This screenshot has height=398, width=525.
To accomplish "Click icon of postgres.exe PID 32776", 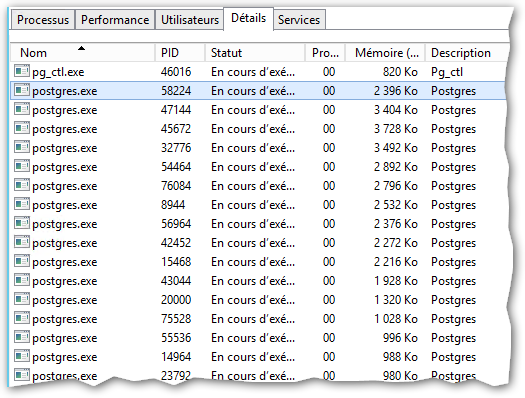I will (22, 147).
